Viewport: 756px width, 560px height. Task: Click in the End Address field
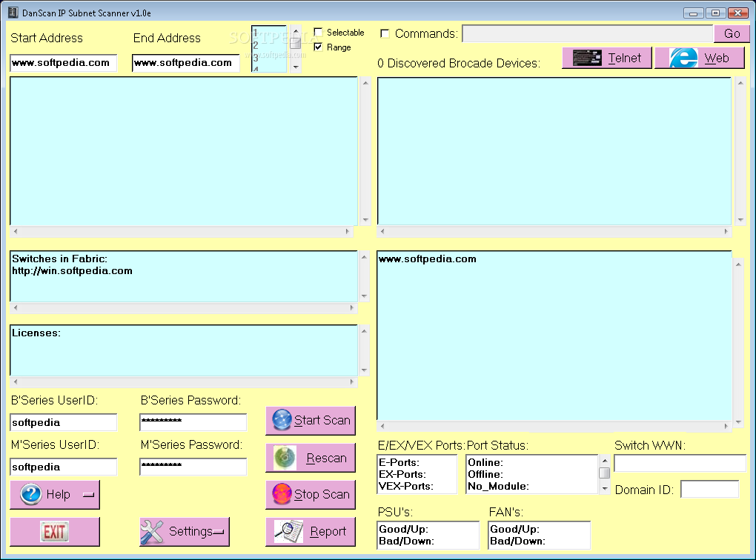pos(185,63)
